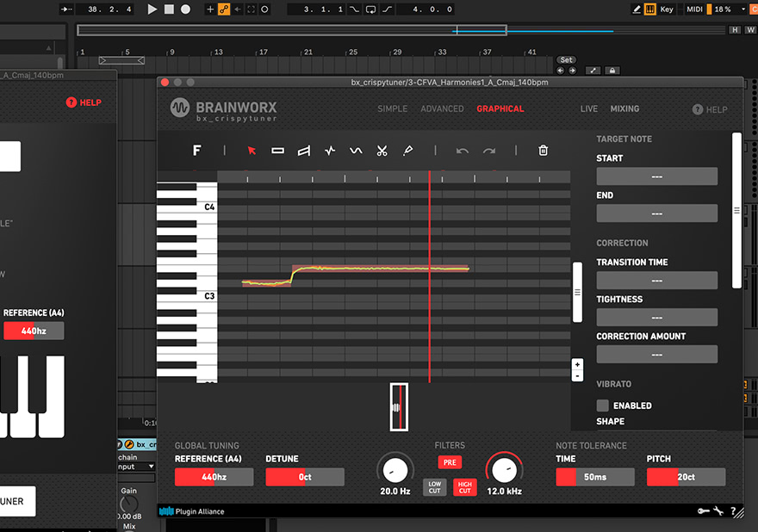Click the previous locator arrow

(560, 71)
